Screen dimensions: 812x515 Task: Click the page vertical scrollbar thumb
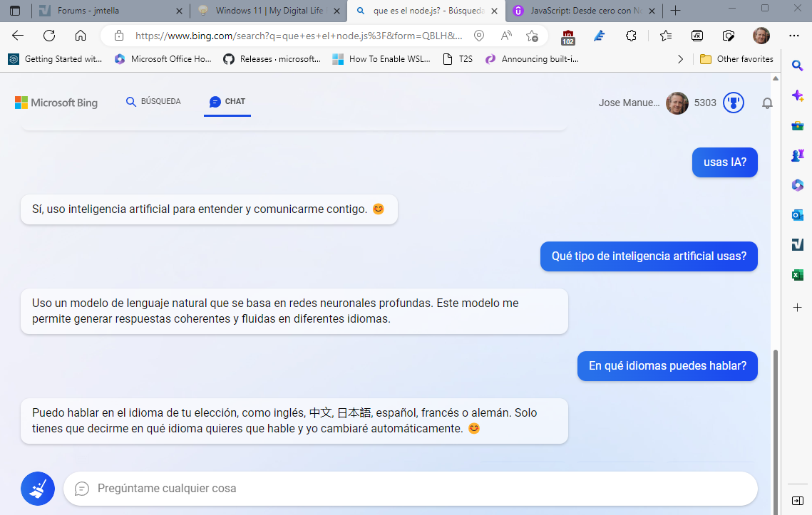775,432
